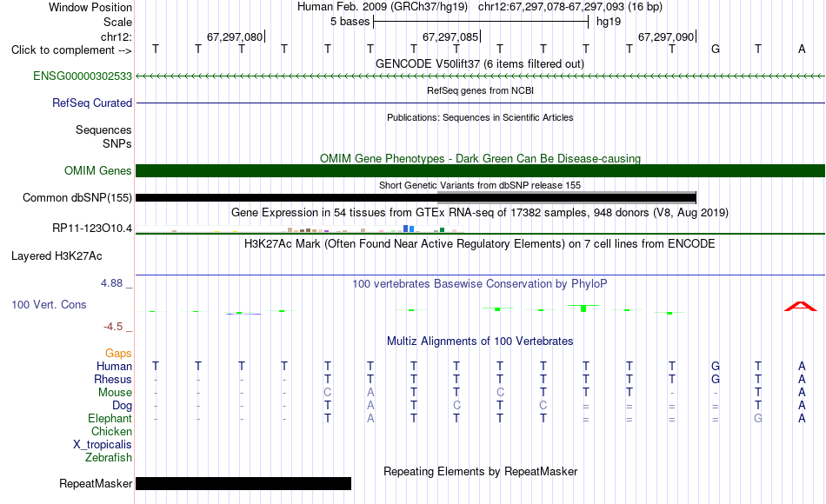Open 'GENCODE V50lift37 (6 items filtered out)' title
826x504 pixels.
pos(479,63)
